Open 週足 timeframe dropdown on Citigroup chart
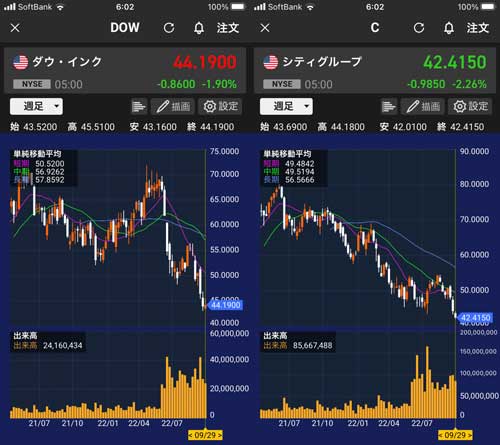The image size is (500, 445). (286, 106)
